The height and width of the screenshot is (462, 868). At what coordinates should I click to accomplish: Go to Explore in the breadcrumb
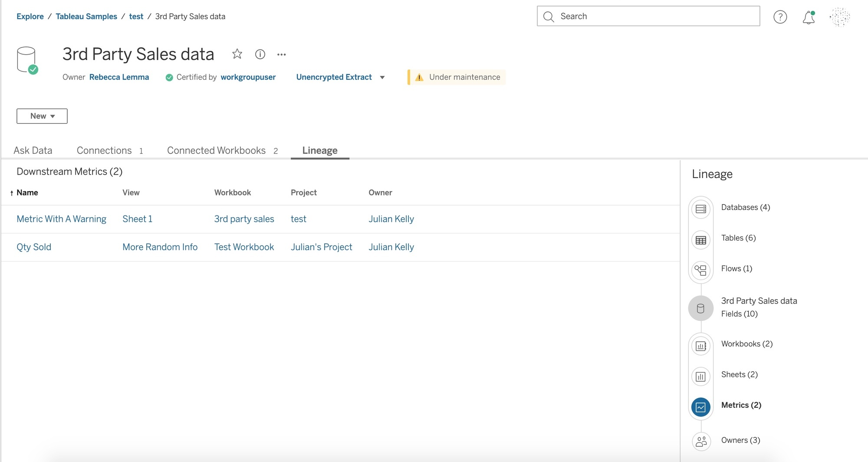(30, 16)
